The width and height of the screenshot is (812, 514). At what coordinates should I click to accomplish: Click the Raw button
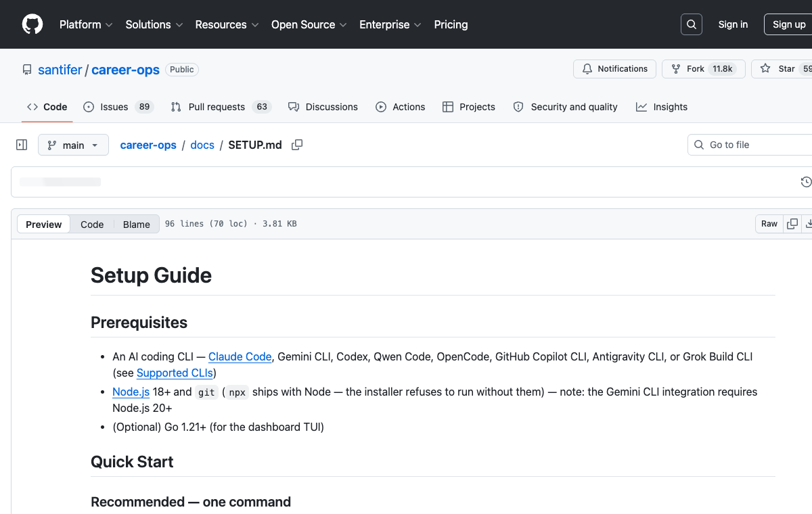coord(769,224)
